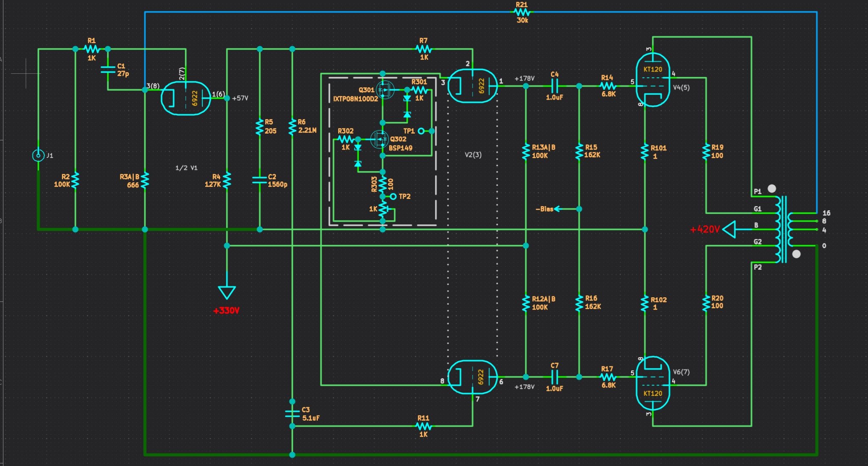Select the R303 100 resistor
868x466 pixels.
382,184
